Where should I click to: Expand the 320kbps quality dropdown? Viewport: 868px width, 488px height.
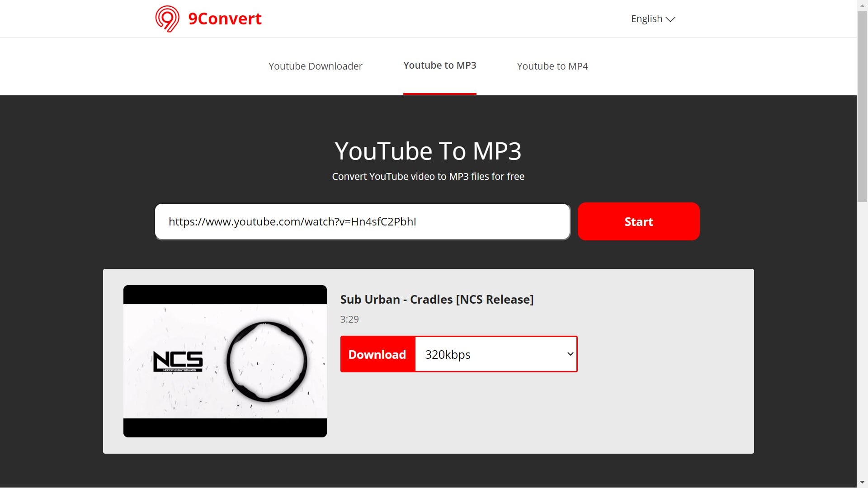495,354
